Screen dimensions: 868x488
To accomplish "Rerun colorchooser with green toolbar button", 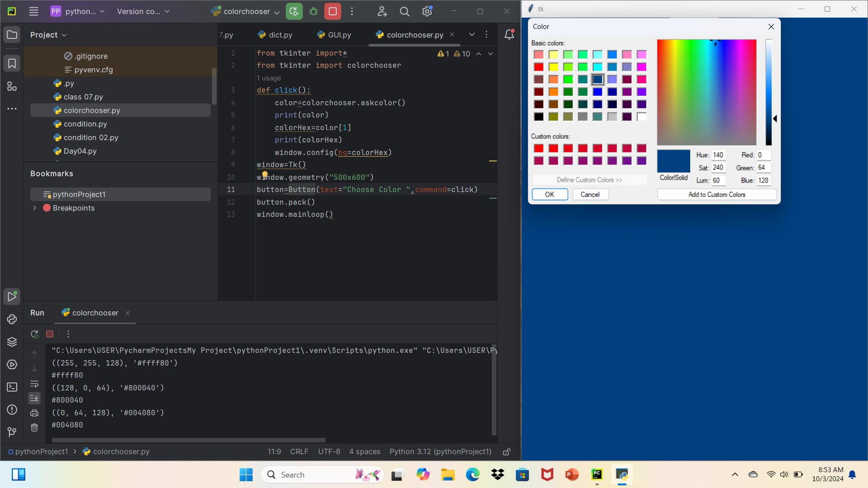I will coord(294,11).
